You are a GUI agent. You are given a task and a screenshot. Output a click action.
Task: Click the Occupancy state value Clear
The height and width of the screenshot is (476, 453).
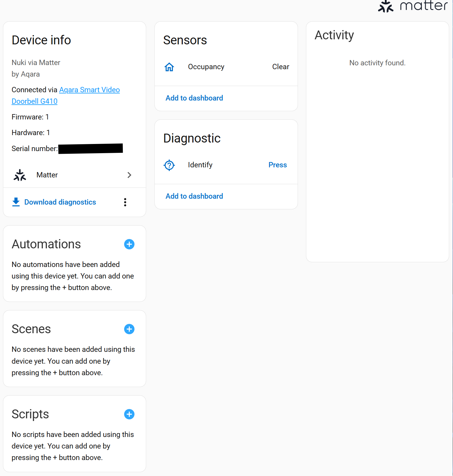click(x=280, y=67)
